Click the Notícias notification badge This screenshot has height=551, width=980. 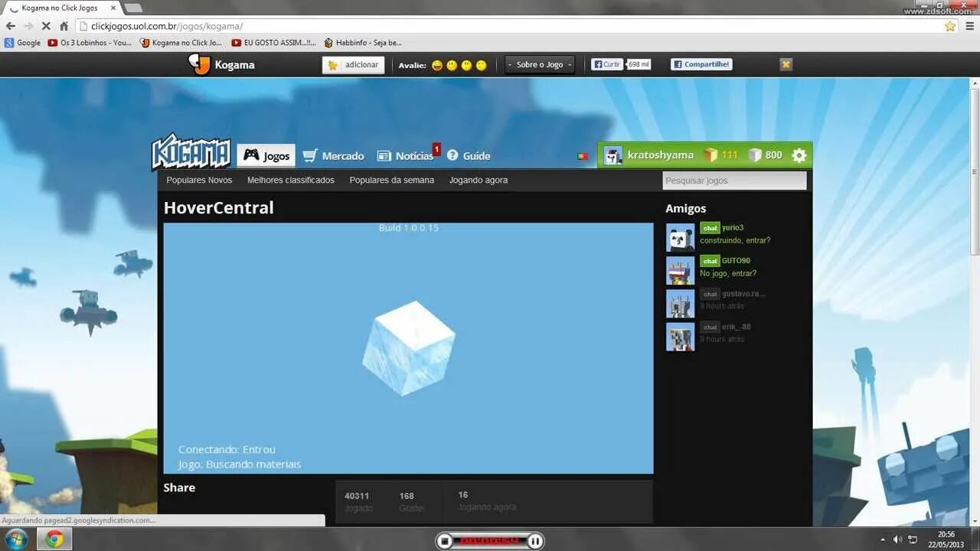436,149
